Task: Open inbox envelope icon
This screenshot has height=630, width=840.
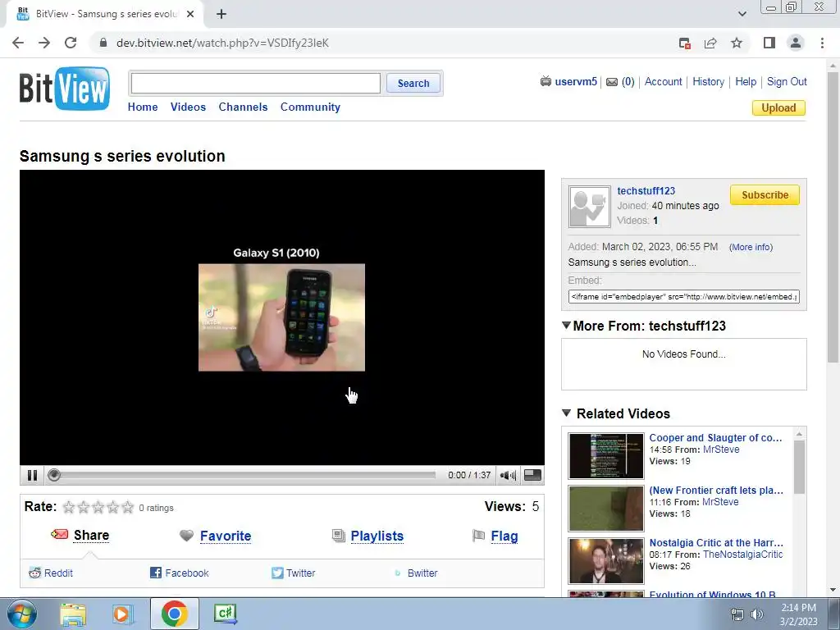Action: [612, 82]
